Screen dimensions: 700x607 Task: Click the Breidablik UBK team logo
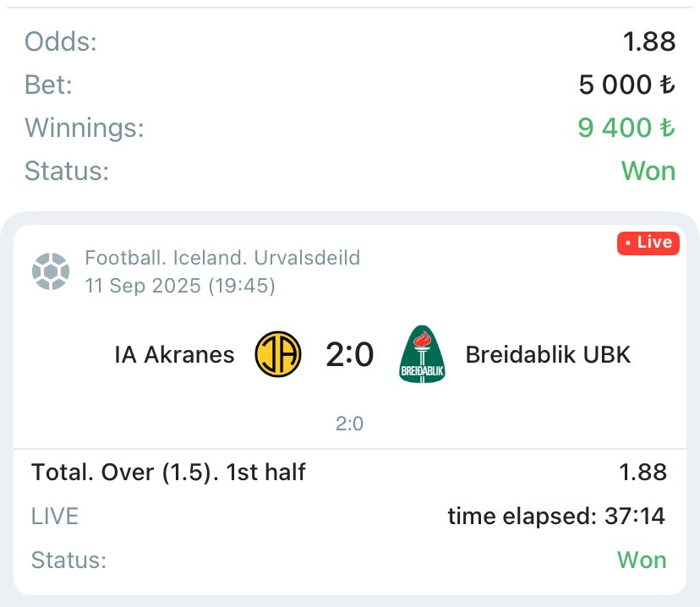pos(422,355)
